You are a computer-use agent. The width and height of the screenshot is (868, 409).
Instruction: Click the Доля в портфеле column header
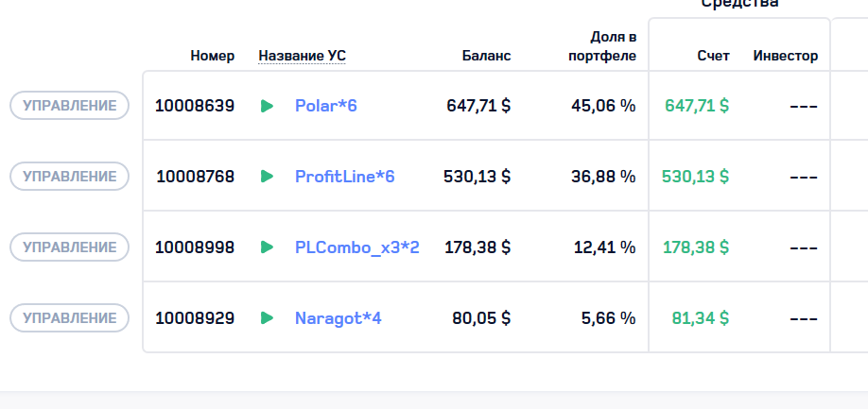[602, 46]
